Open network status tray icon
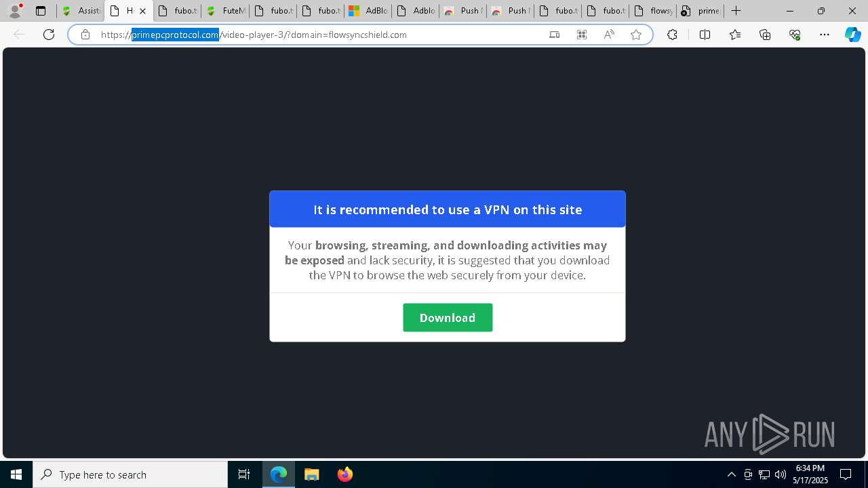The height and width of the screenshot is (488, 868). (764, 474)
